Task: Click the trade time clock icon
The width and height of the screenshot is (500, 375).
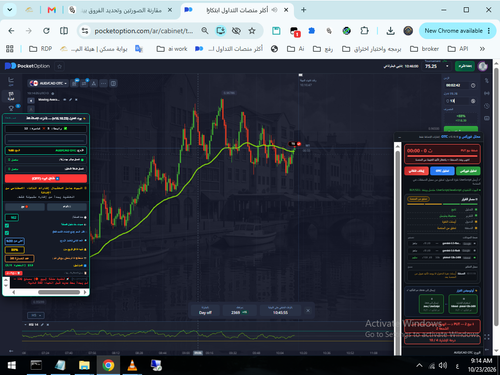Action: click(473, 85)
